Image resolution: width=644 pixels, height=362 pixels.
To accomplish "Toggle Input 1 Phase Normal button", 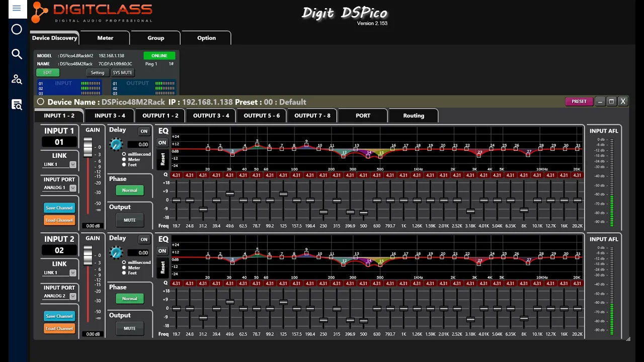I will pyautogui.click(x=130, y=191).
